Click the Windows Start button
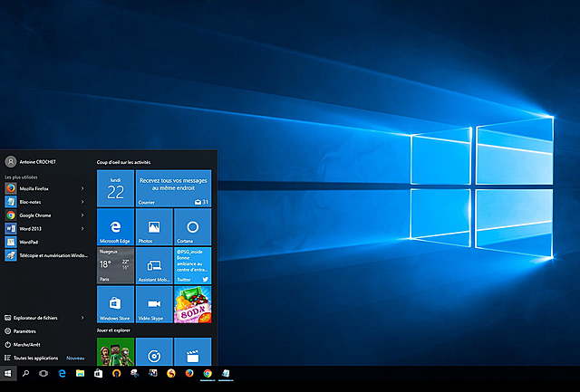The width and height of the screenshot is (580, 392). 8,374
